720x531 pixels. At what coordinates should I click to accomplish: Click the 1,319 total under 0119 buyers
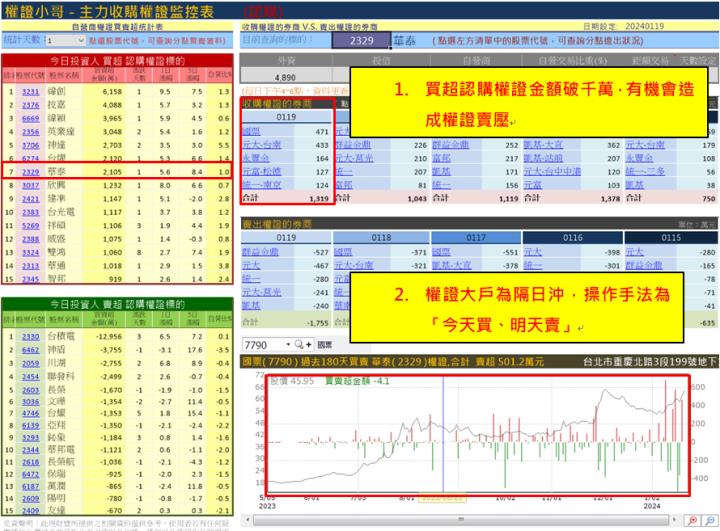pyautogui.click(x=319, y=198)
